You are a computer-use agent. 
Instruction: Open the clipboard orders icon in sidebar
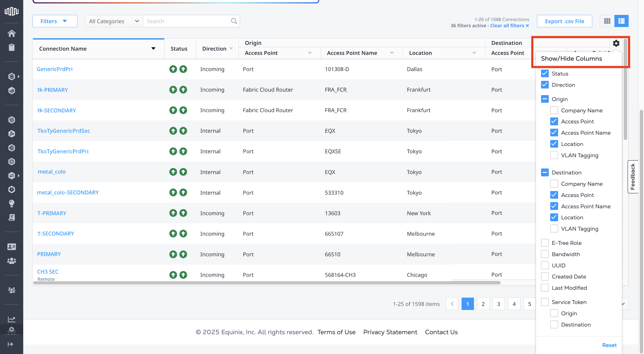[x=12, y=47]
